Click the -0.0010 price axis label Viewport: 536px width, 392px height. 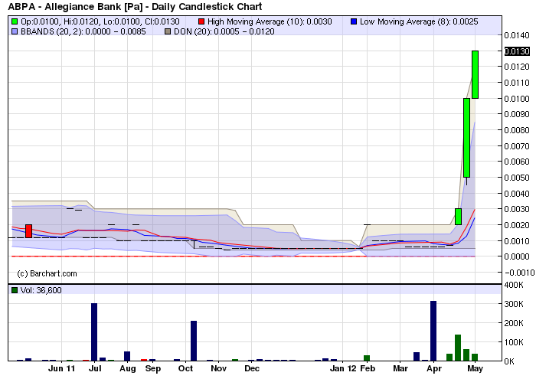click(x=519, y=273)
